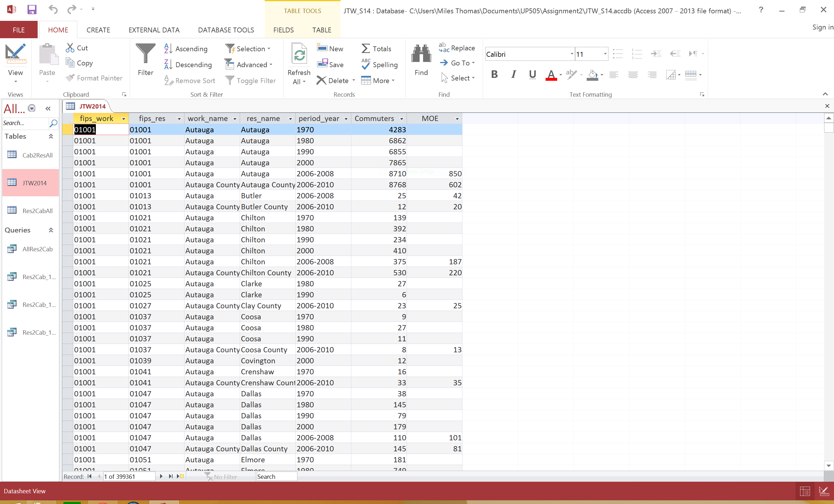Image resolution: width=834 pixels, height=504 pixels.
Task: Click the Cut scissors icon
Action: click(x=70, y=48)
